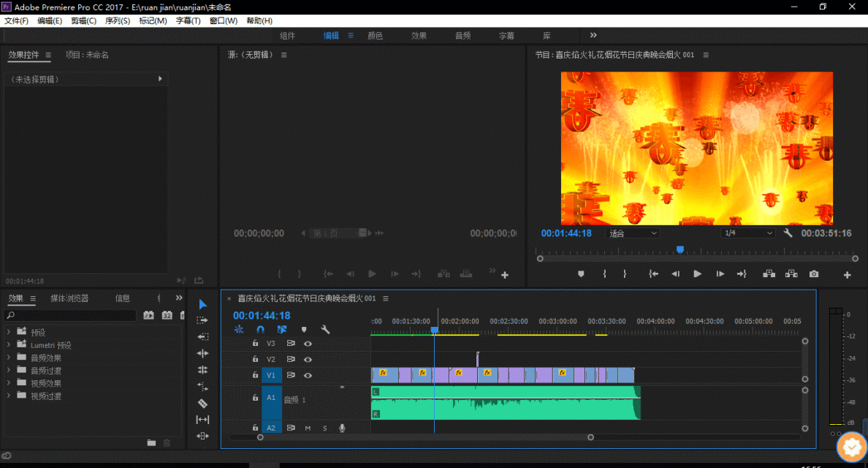Toggle V3 track output eye
868x468 pixels.
click(x=308, y=344)
